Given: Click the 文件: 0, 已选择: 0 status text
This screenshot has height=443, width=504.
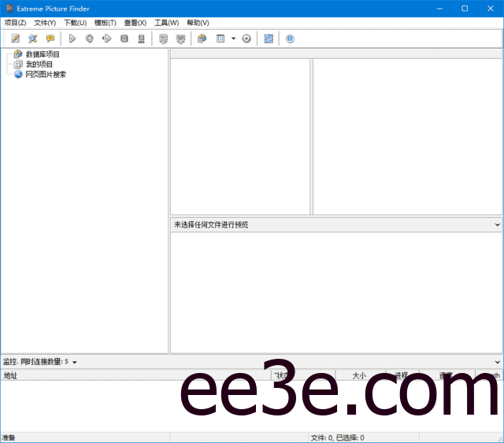Looking at the screenshot, I should [338, 437].
